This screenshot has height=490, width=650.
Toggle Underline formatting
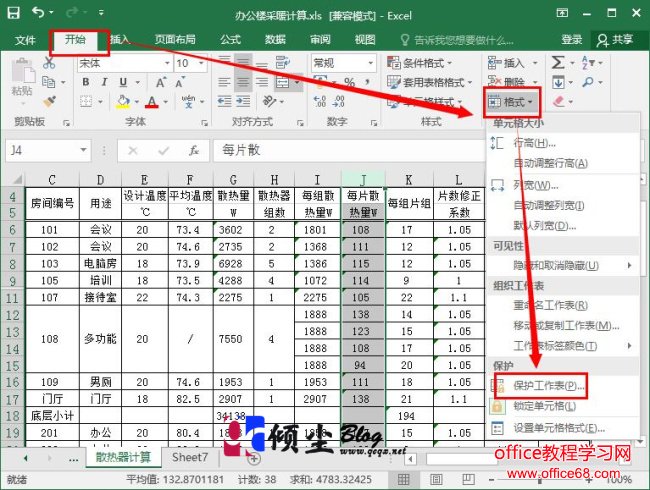pyautogui.click(x=123, y=82)
